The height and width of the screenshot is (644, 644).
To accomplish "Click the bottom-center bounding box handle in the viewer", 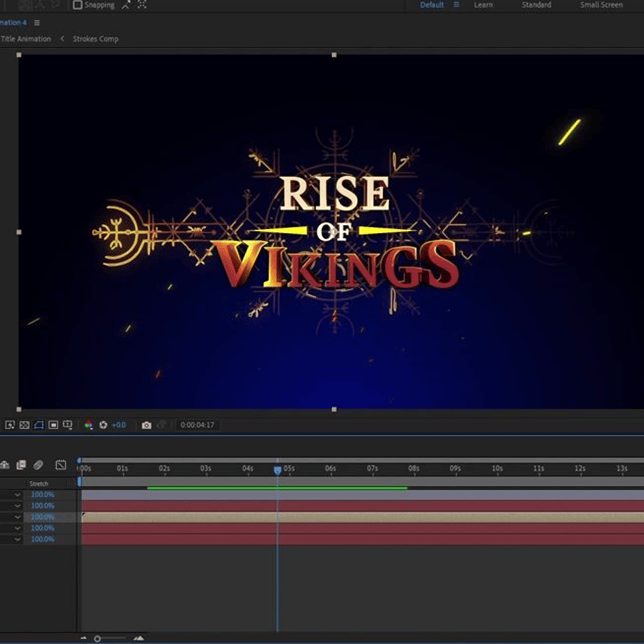I will click(334, 409).
